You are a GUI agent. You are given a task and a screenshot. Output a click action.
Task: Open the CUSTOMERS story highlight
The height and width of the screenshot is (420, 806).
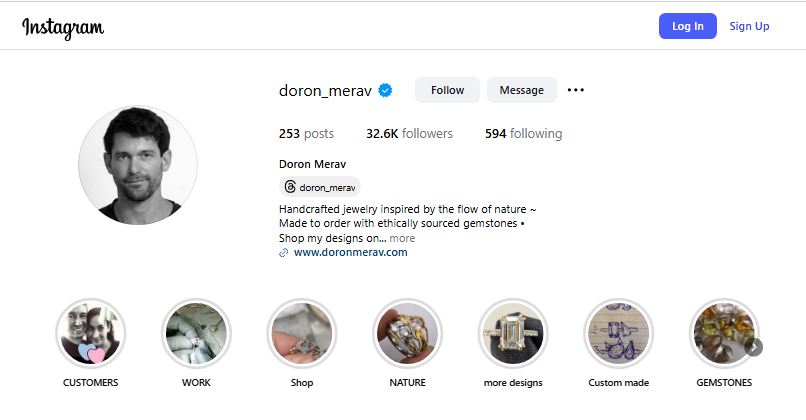[x=91, y=334]
